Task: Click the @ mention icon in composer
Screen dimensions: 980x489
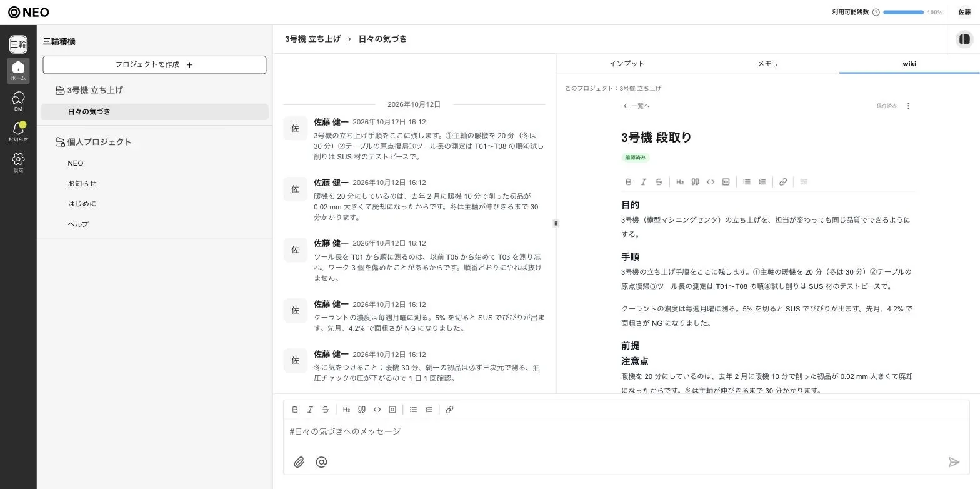Action: (322, 462)
